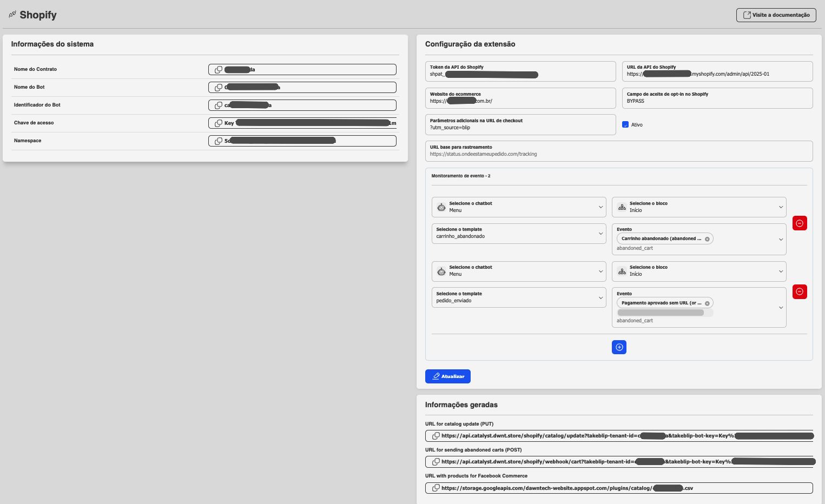Expand the Evento dropdown for Pagamento aprovado
The image size is (825, 504).
coord(781,308)
